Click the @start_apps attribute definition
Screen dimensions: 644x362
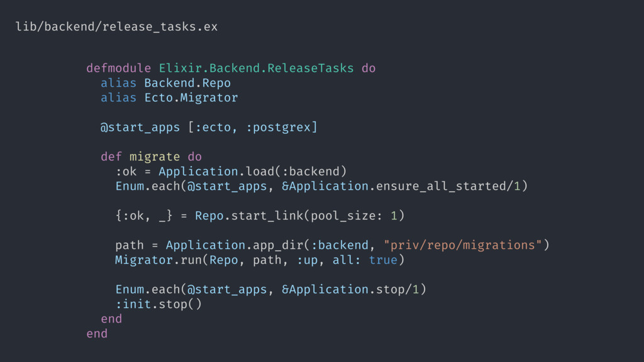[209, 128]
